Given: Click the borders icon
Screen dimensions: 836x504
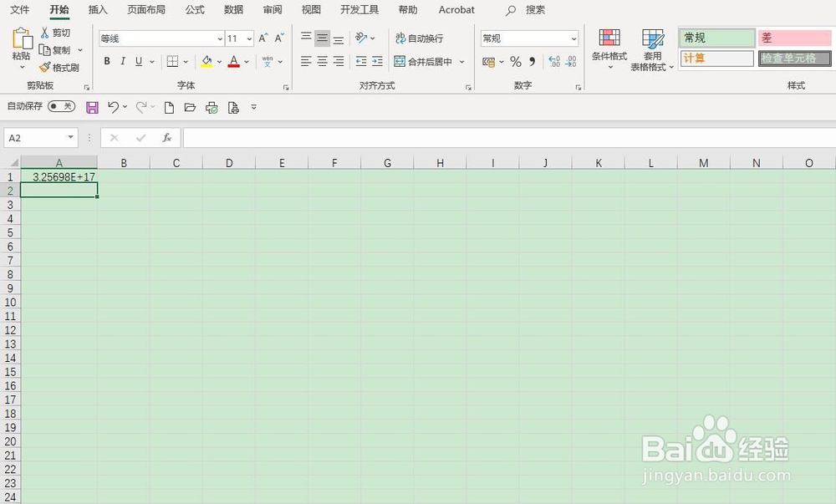Looking at the screenshot, I should click(172, 61).
